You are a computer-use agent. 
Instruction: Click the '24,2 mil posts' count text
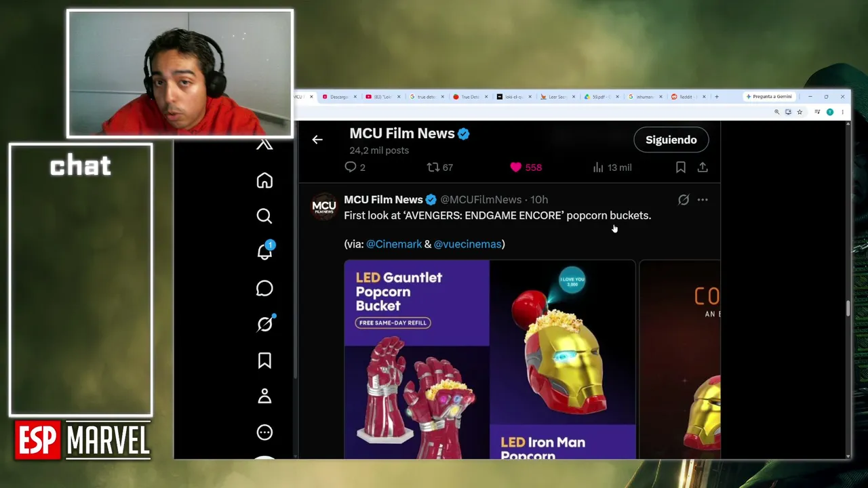[379, 150]
